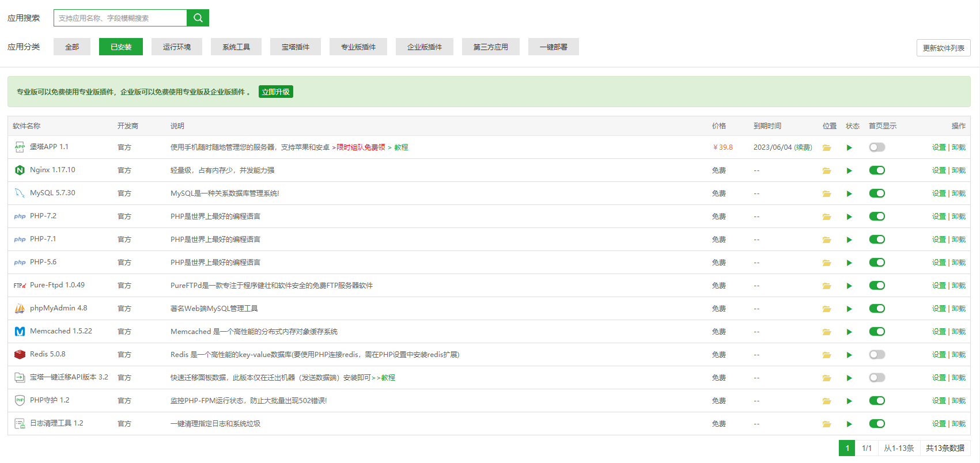
Task: Select the 全部 category tab
Action: [x=72, y=47]
